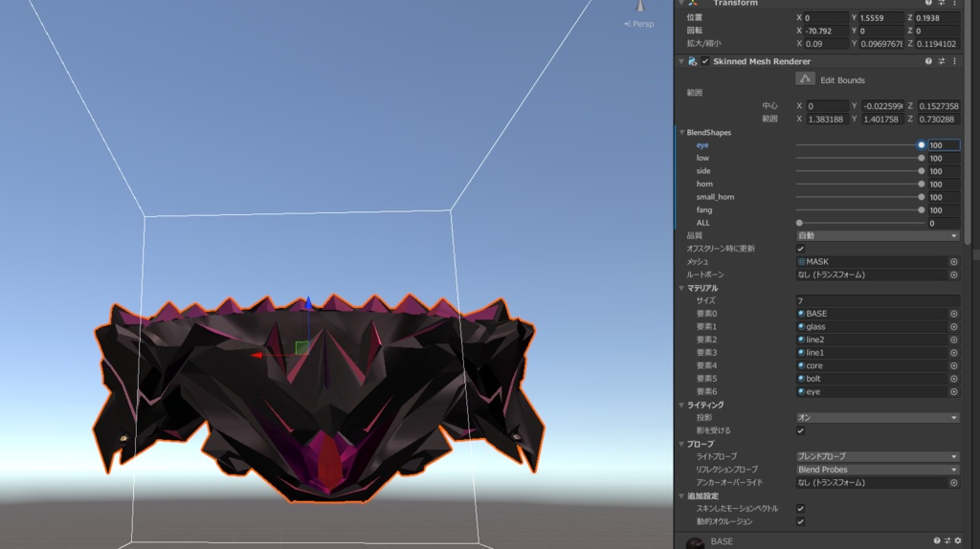Click the 拡大/縮小 X field showing 0.09
The image size is (980, 549).
[x=826, y=44]
